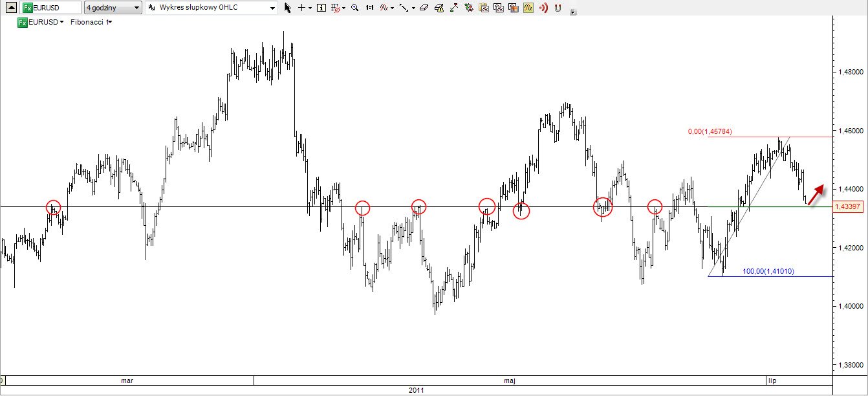The height and width of the screenshot is (396, 868).
Task: Click the indicators wave icon
Action: (384, 8)
